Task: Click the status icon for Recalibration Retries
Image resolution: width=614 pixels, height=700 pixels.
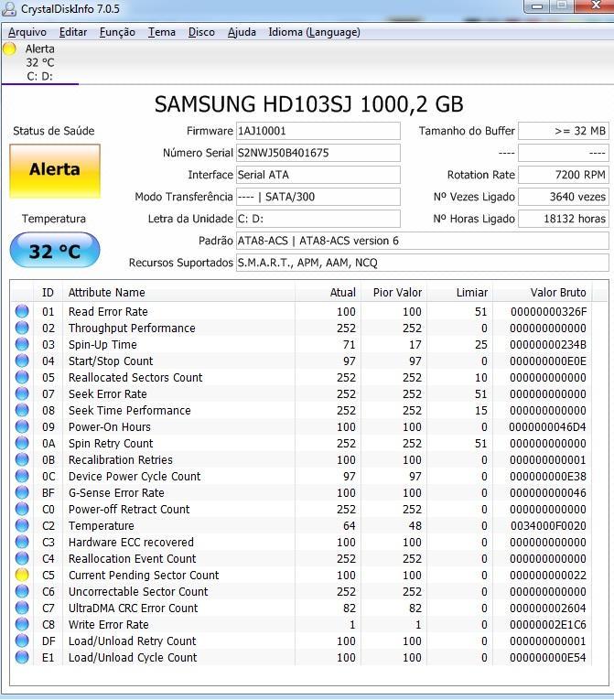Action: 22,459
